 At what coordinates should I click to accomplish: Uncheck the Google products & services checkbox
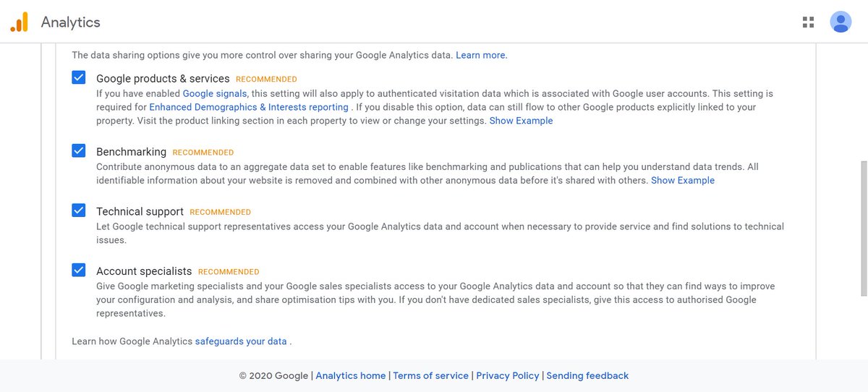(79, 77)
